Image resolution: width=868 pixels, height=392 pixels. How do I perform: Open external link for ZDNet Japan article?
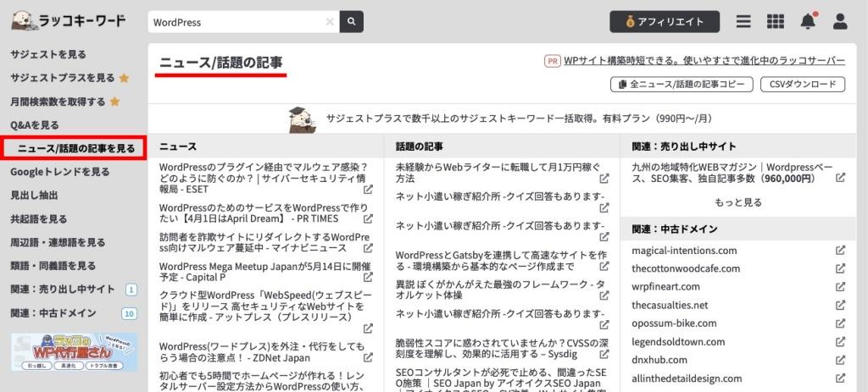368,358
